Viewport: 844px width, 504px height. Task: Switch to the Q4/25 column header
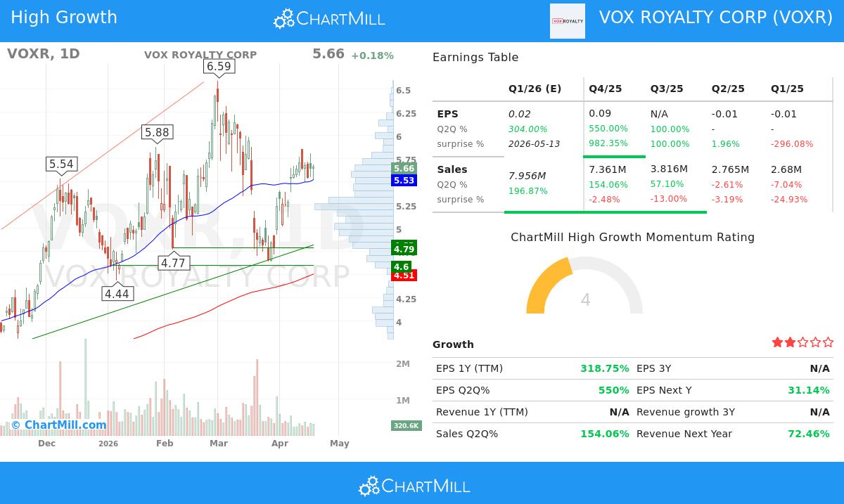coord(604,89)
